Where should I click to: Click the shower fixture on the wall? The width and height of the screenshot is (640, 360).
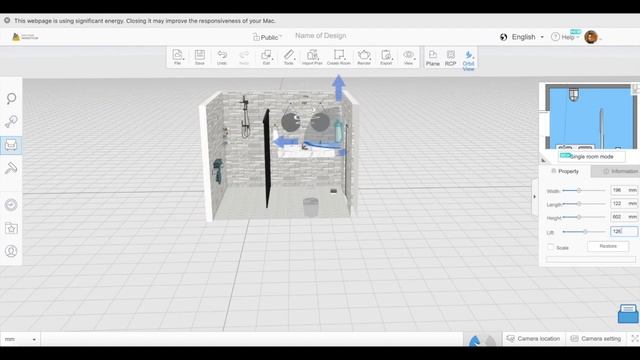pyautogui.click(x=245, y=117)
